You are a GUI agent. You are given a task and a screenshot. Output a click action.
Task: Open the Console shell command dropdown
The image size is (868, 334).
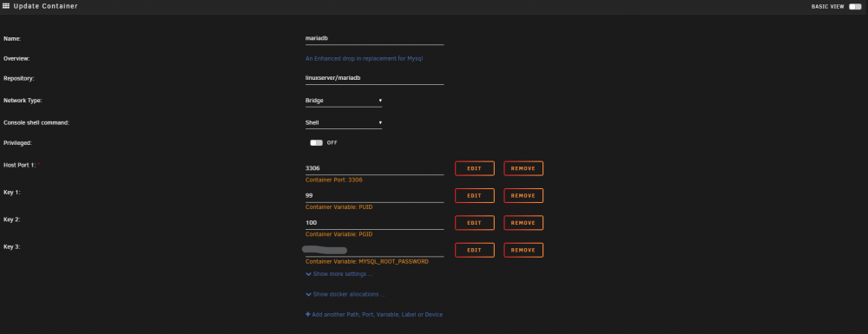(343, 123)
